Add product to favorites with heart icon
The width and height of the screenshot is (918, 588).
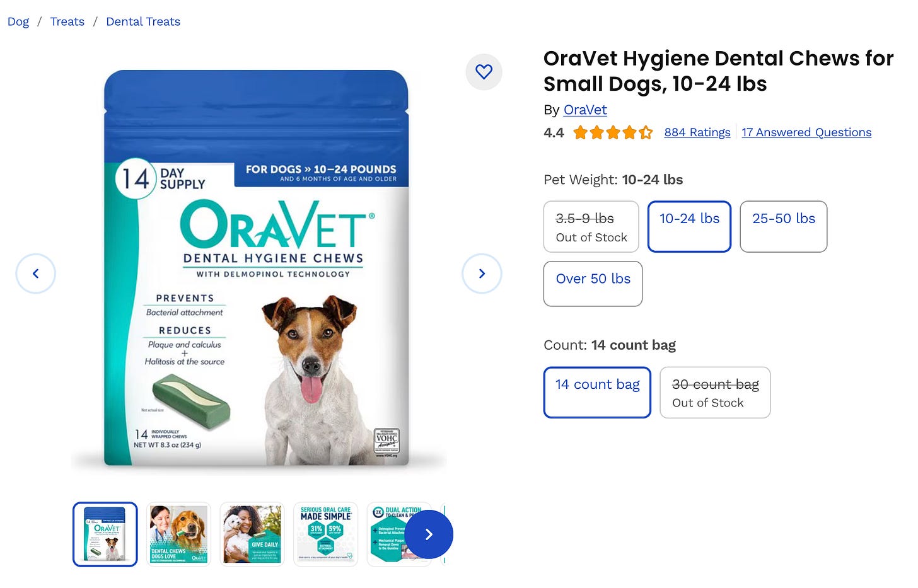(484, 72)
